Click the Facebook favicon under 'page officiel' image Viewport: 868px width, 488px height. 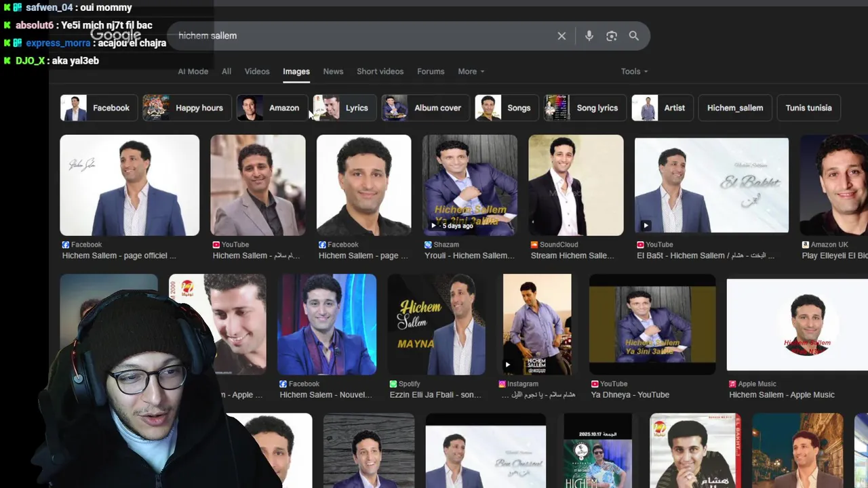66,245
